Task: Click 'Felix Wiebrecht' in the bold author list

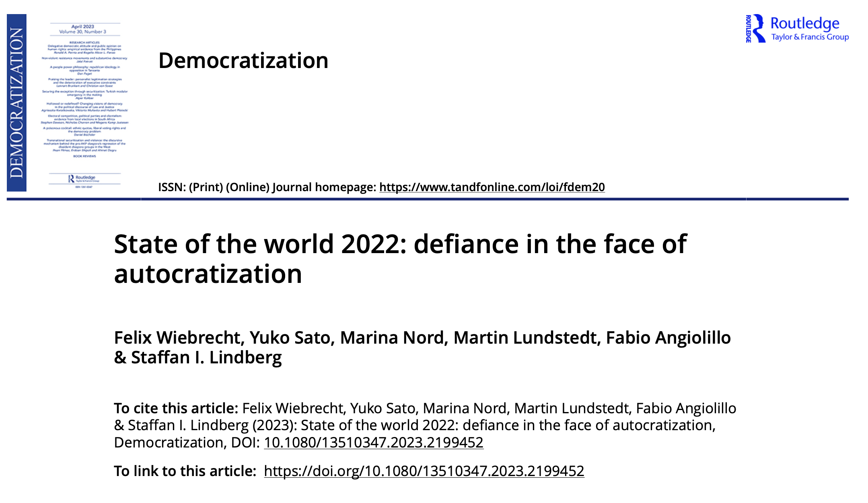Action: pyautogui.click(x=179, y=338)
